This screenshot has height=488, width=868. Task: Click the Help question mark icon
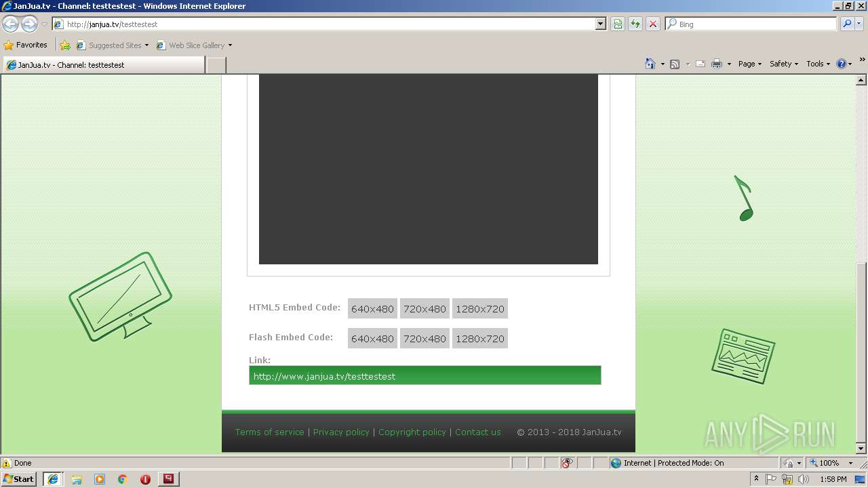tap(842, 64)
